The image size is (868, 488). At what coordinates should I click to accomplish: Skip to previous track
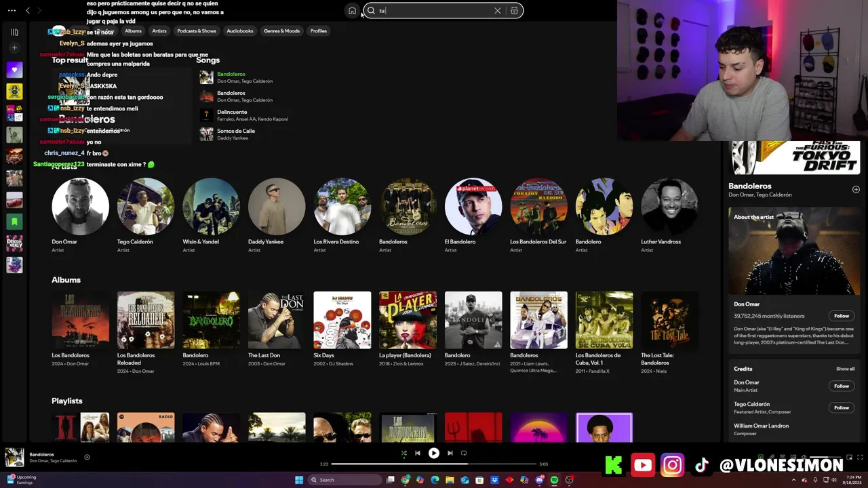[x=418, y=453]
